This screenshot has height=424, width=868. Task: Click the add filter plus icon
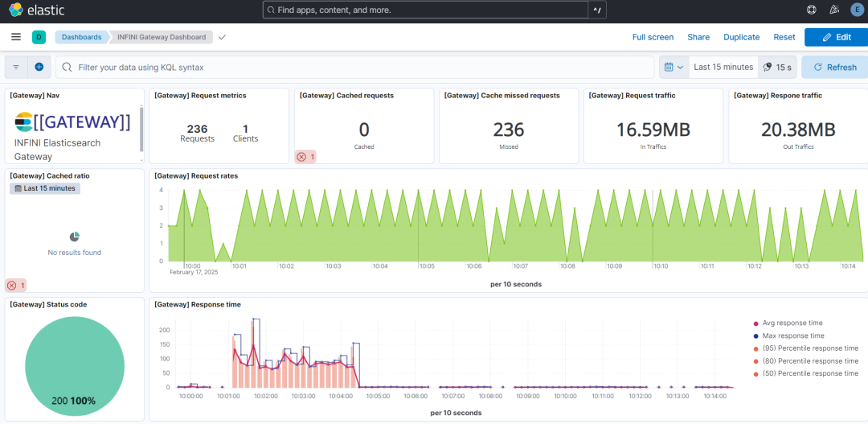pos(39,68)
